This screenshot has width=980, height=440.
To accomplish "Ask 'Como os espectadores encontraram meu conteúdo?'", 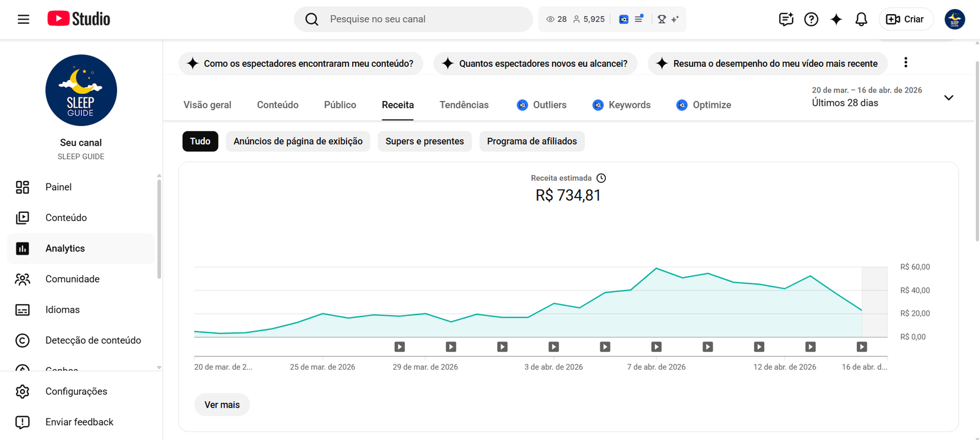I will point(301,64).
